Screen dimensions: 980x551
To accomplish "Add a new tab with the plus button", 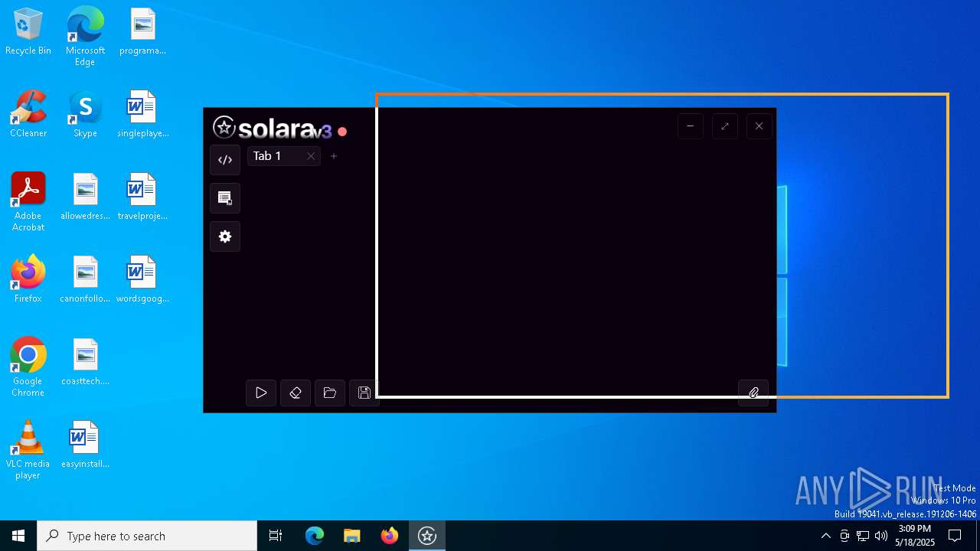I will (x=334, y=156).
